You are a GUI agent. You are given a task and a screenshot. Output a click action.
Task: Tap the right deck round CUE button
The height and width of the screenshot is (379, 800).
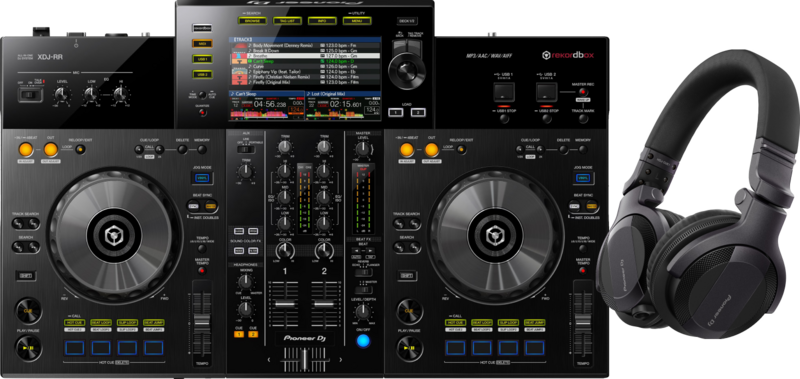click(x=409, y=311)
